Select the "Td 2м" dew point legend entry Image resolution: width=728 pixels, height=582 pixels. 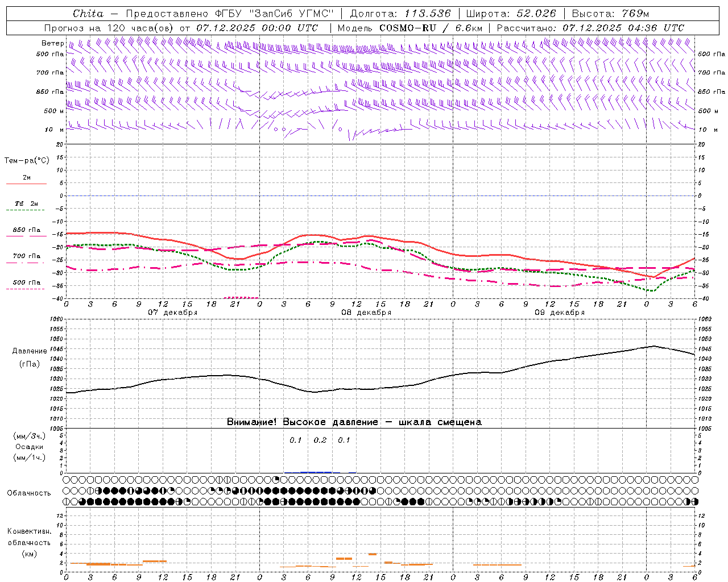coord(26,203)
